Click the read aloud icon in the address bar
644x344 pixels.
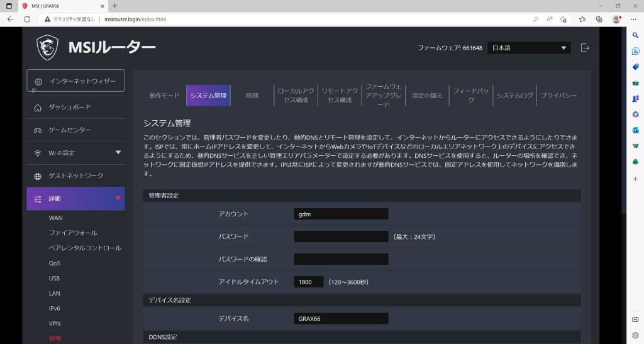[549, 19]
